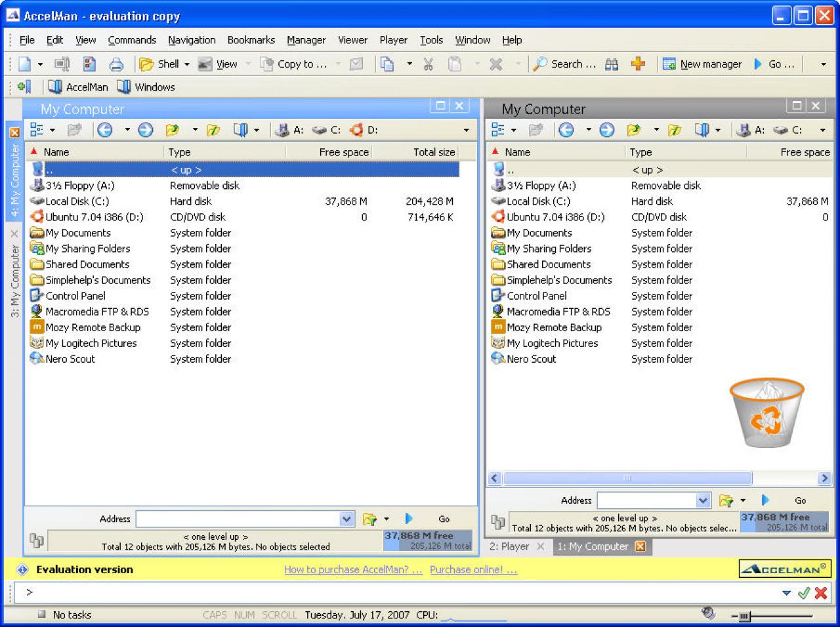The width and height of the screenshot is (840, 627).
Task: Click the view mode icon in left panel toolbar
Action: 37,130
